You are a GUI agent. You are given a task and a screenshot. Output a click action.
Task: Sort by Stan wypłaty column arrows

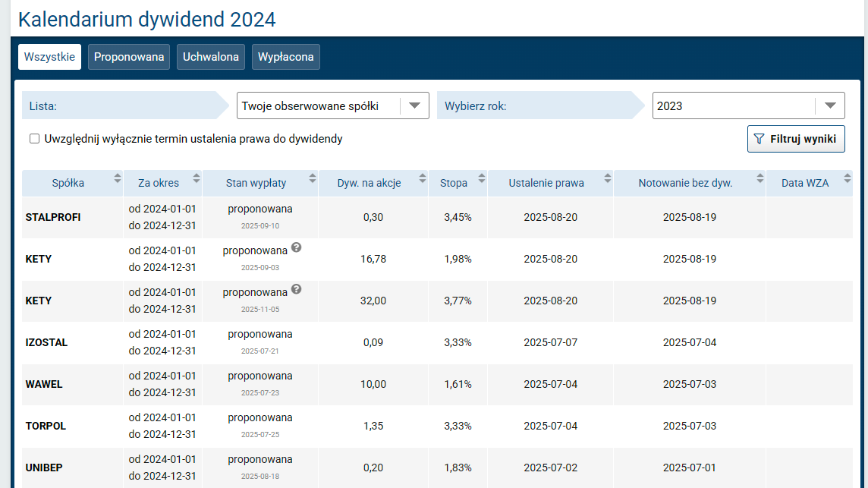(x=312, y=178)
